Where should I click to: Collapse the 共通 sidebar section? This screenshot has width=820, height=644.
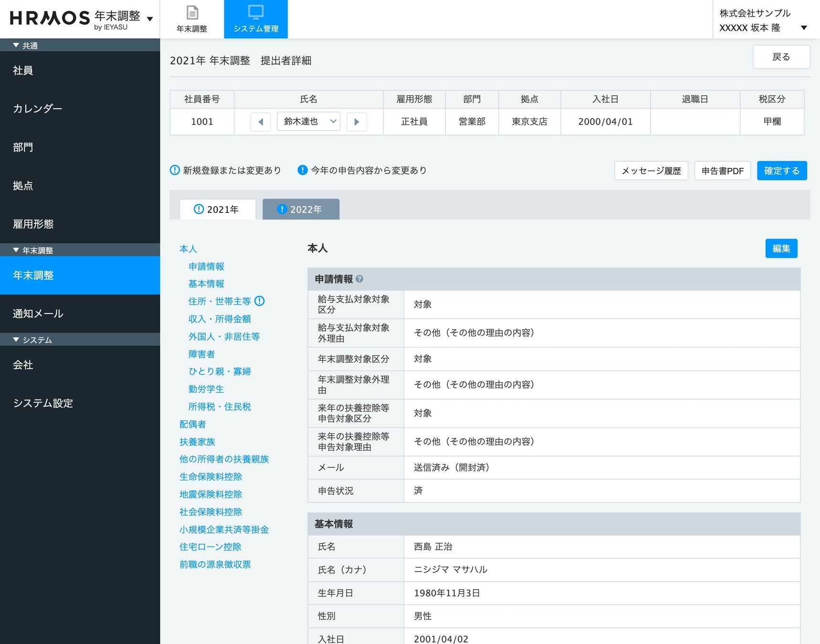click(x=16, y=45)
